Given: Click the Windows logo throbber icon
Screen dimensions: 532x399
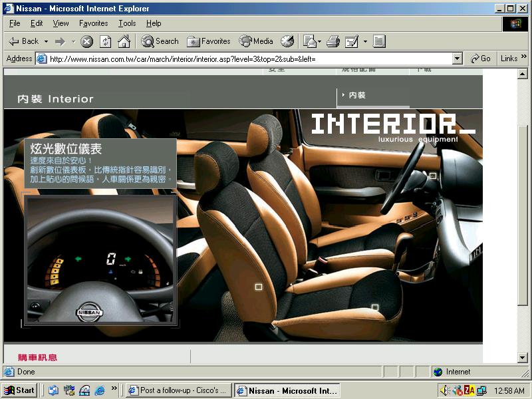Looking at the screenshot, I should (515, 24).
